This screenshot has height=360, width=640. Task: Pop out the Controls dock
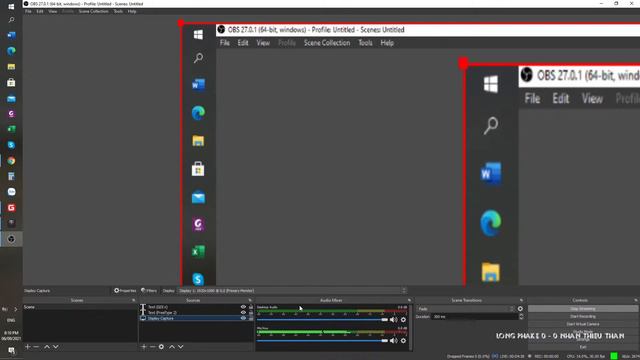(636, 300)
